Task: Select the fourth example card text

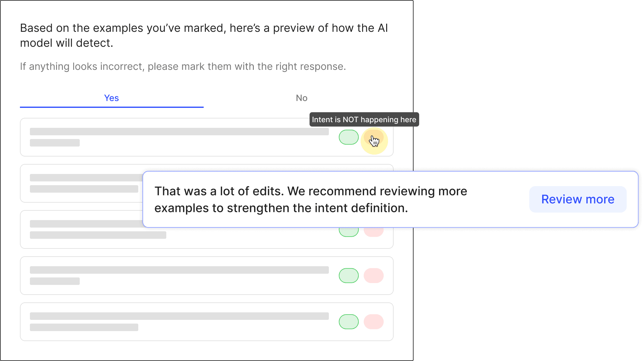Action: point(179,276)
